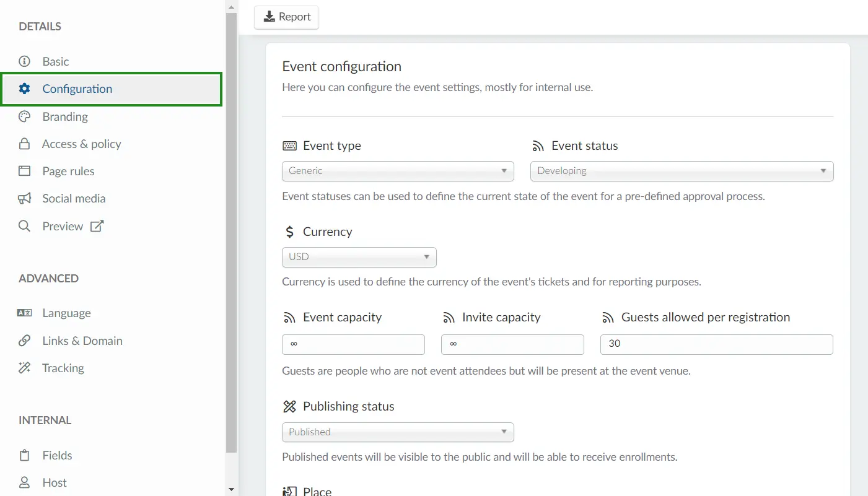Click the Event configuration heading
Screen dimensions: 868x496
(x=341, y=66)
